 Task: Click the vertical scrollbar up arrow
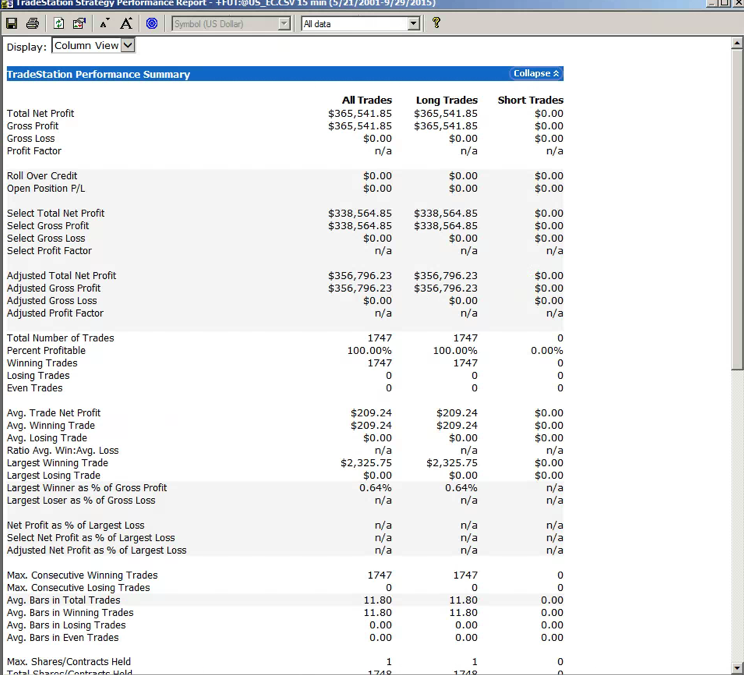click(x=737, y=43)
